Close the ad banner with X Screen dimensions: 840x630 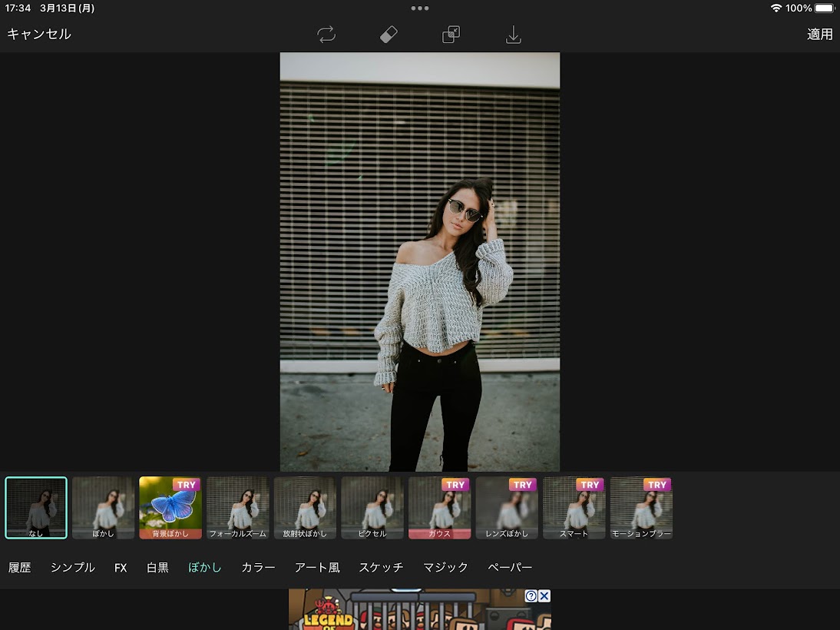(544, 596)
